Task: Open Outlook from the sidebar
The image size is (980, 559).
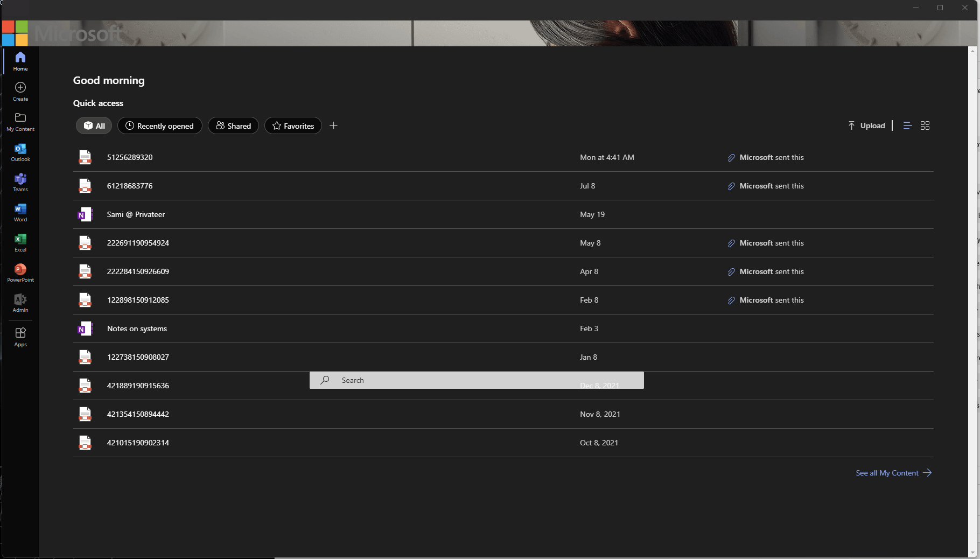Action: [20, 152]
